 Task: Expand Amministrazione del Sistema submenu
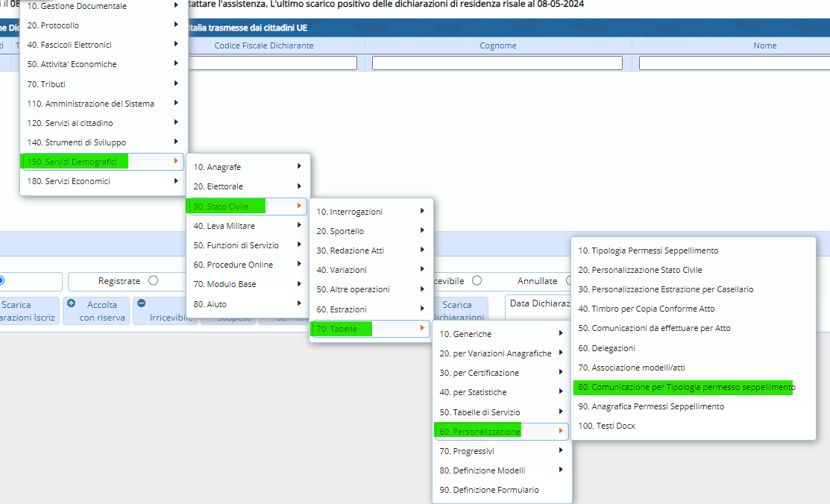pyautogui.click(x=175, y=103)
